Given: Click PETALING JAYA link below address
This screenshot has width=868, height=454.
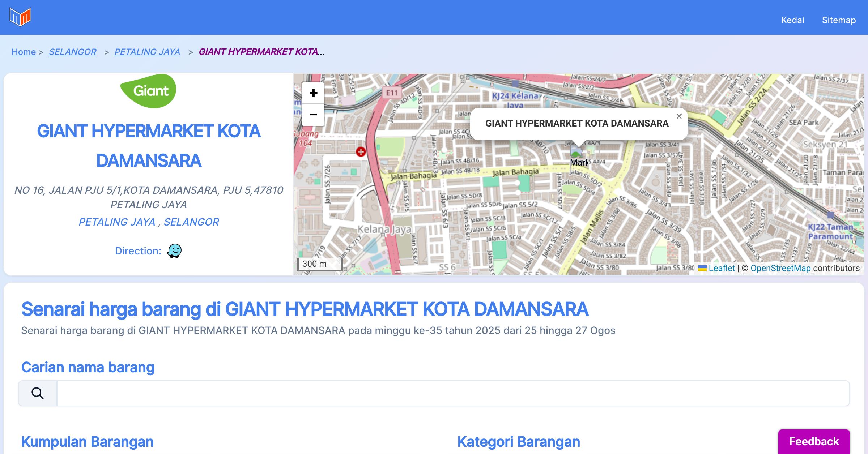Looking at the screenshot, I should 117,222.
